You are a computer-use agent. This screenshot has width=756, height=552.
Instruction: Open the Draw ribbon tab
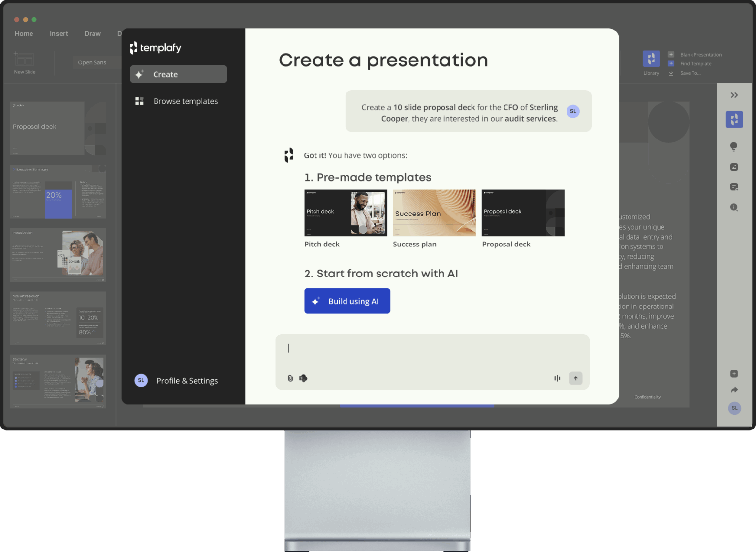coord(93,33)
